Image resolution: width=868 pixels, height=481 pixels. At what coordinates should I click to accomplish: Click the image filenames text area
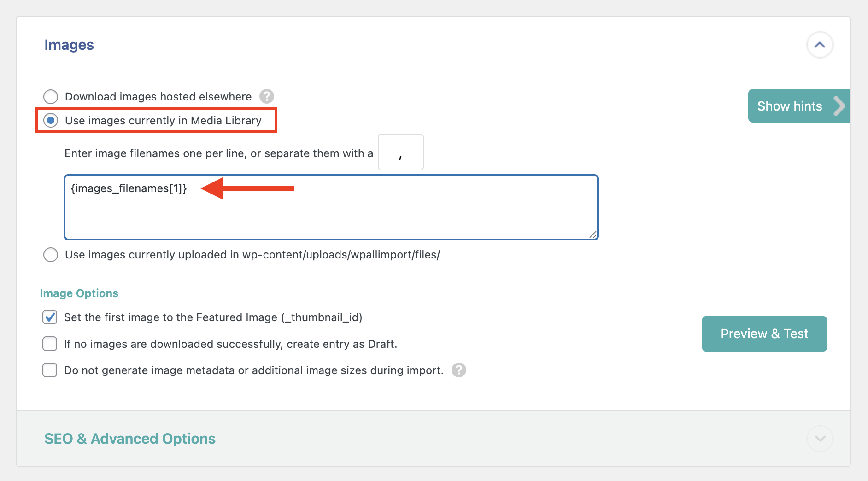[331, 212]
